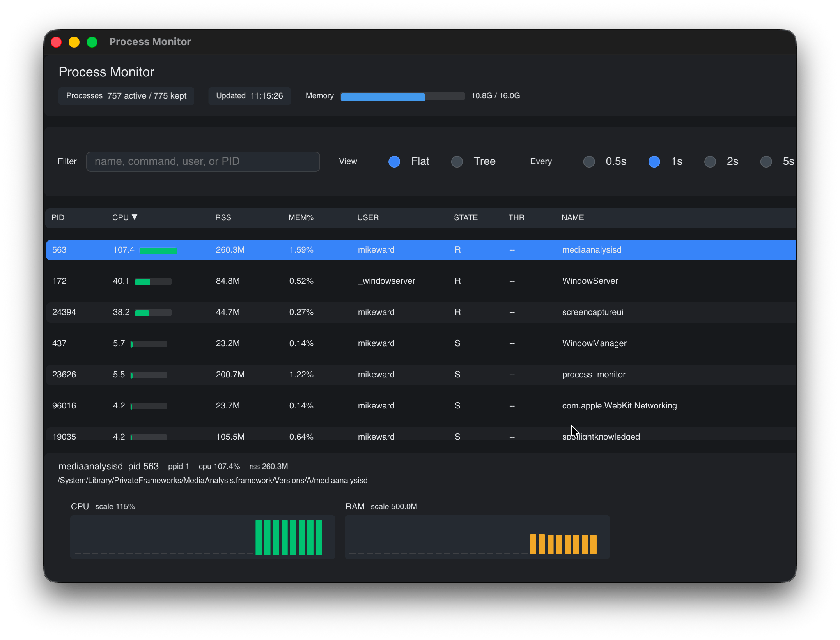
Task: Click the 1.59% memory value
Action: (x=301, y=250)
